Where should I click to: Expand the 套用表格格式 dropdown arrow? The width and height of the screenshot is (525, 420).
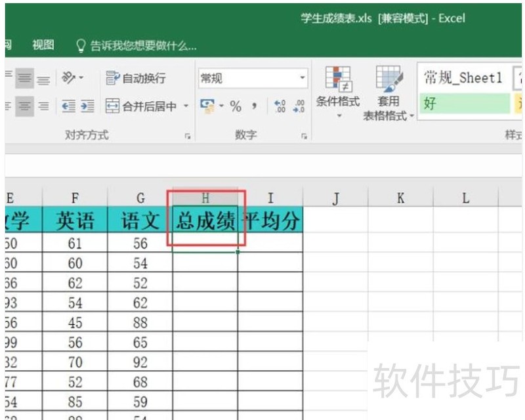412,116
